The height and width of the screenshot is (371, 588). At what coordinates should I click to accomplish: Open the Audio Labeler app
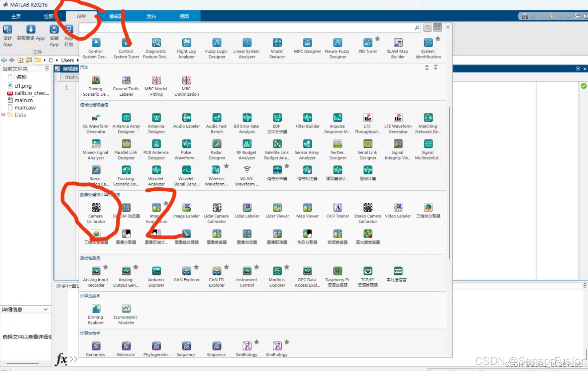tap(186, 121)
